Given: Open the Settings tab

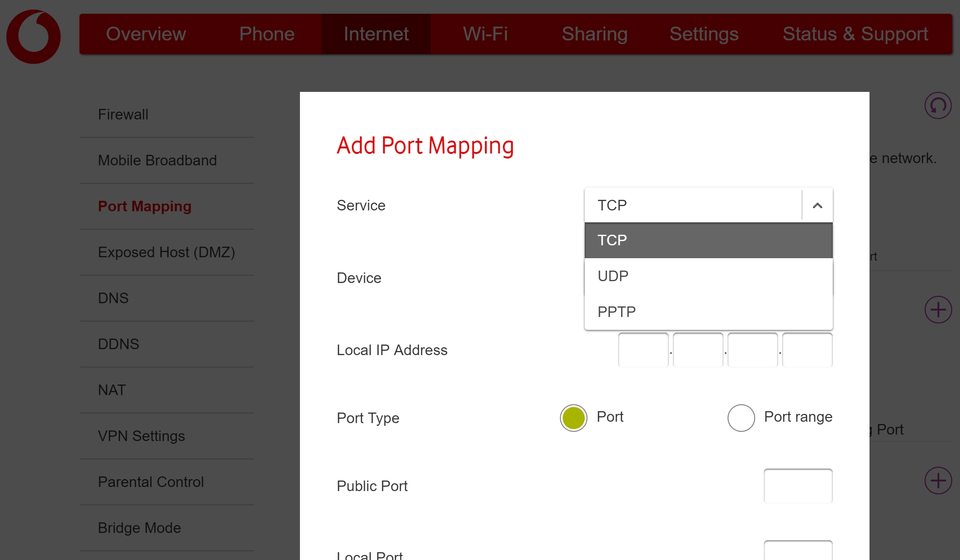Looking at the screenshot, I should click(704, 34).
